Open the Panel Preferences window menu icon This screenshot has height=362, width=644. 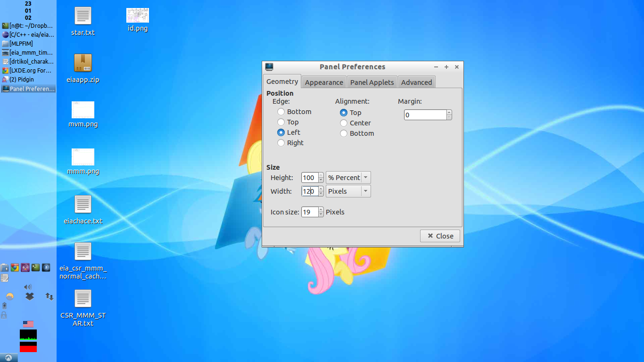(269, 67)
